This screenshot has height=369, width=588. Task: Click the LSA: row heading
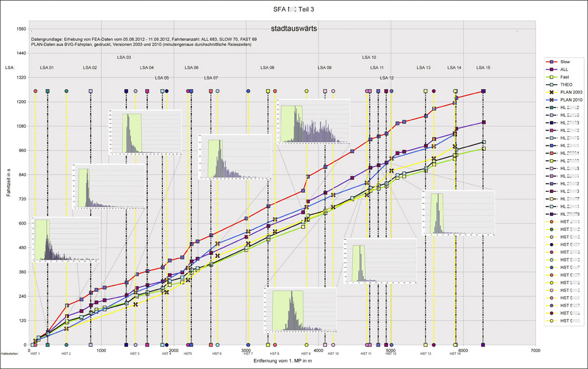click(9, 67)
